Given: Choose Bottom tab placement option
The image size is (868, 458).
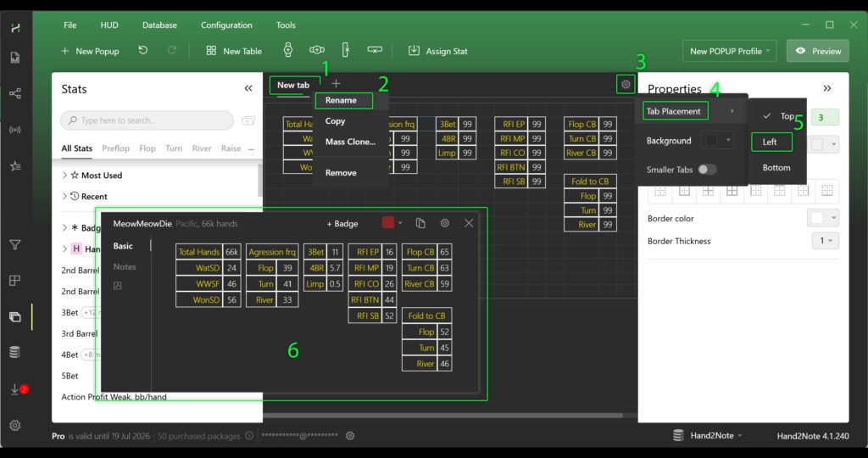Looking at the screenshot, I should (776, 168).
